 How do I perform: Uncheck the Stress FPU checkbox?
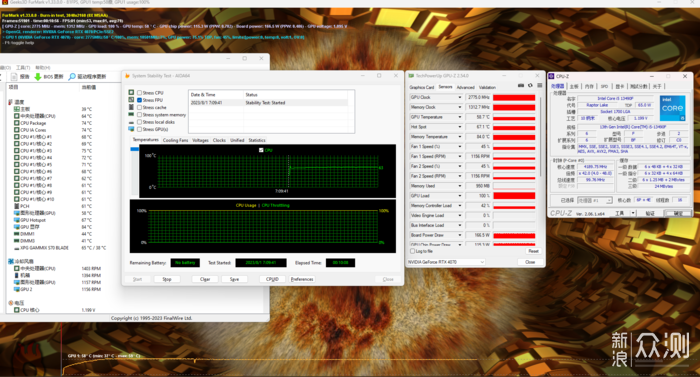point(139,100)
